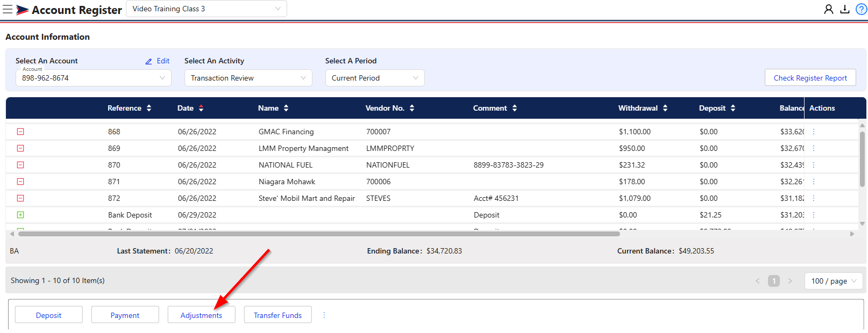The width and height of the screenshot is (868, 333).
Task: Click red minus icon for GMAC Financing
Action: [20, 132]
